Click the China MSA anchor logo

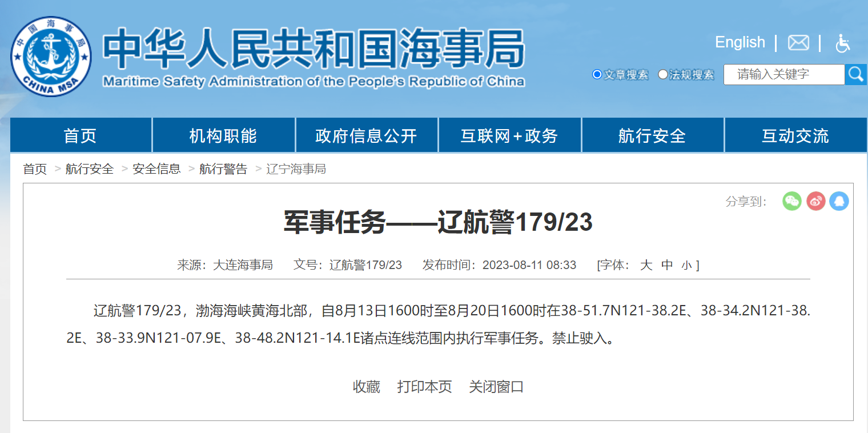pos(51,56)
